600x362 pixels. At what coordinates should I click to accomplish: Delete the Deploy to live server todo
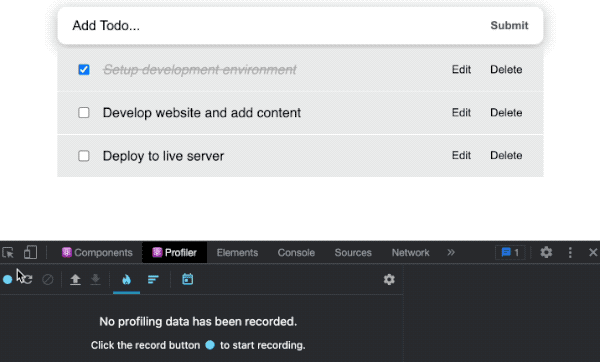[x=506, y=155]
